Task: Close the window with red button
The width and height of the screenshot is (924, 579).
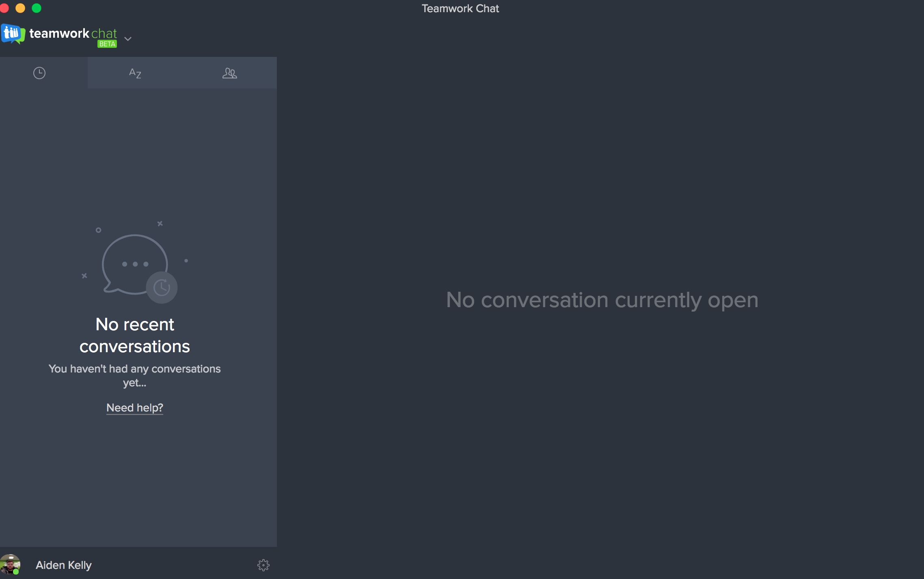Action: coord(4,8)
